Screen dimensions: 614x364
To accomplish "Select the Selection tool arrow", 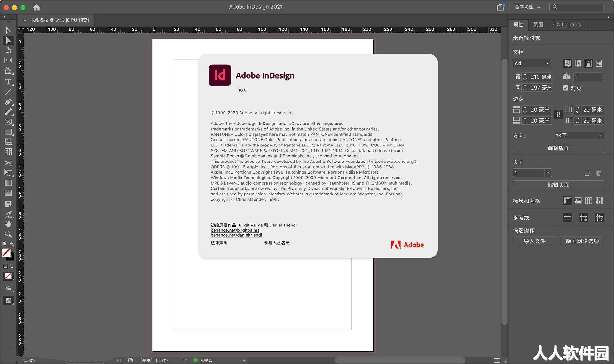I will (8, 31).
